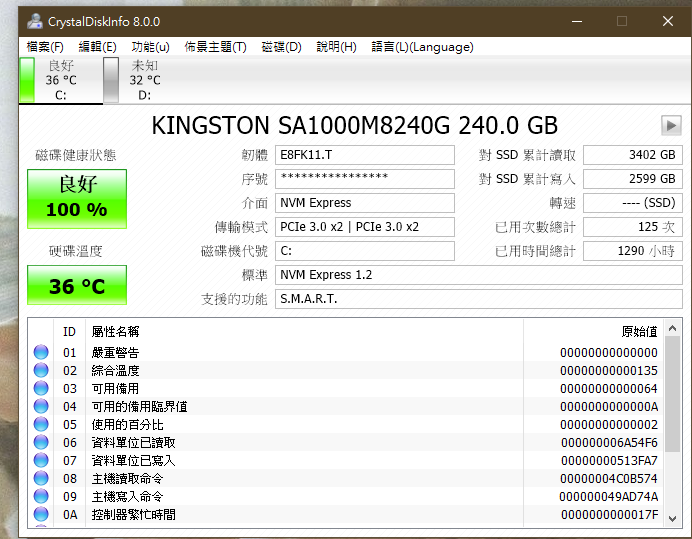The width and height of the screenshot is (692, 539).
Task: Click the status circle for attribute 0A
Action: 41,514
